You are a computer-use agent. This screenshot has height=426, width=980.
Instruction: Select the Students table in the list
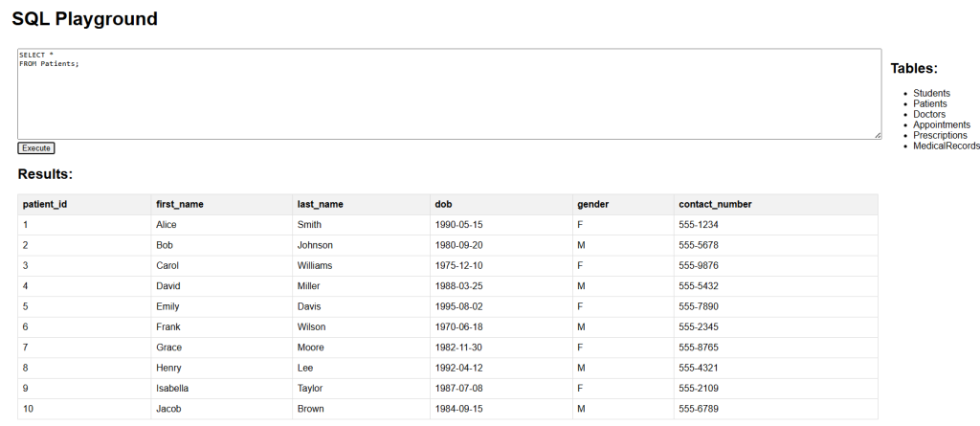931,93
